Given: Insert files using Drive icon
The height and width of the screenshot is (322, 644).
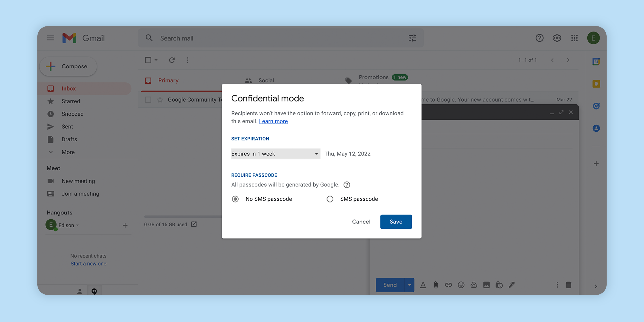Looking at the screenshot, I should pyautogui.click(x=474, y=285).
